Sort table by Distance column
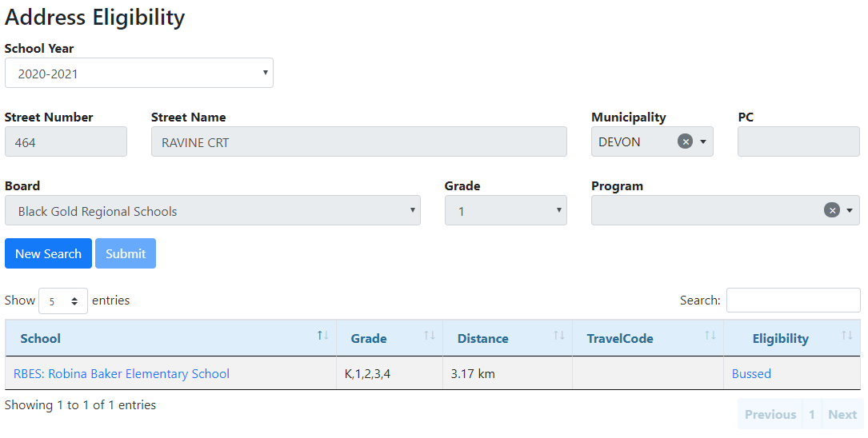 click(x=507, y=338)
